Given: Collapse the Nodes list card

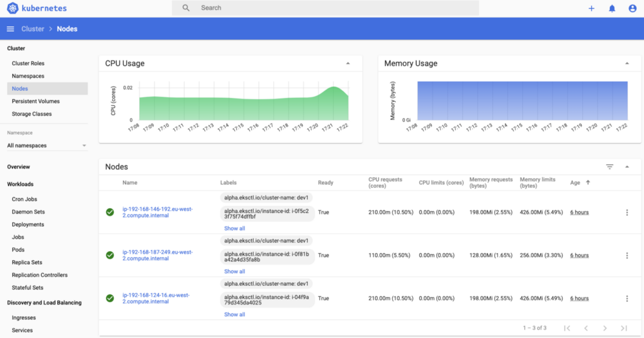Looking at the screenshot, I should [x=627, y=167].
